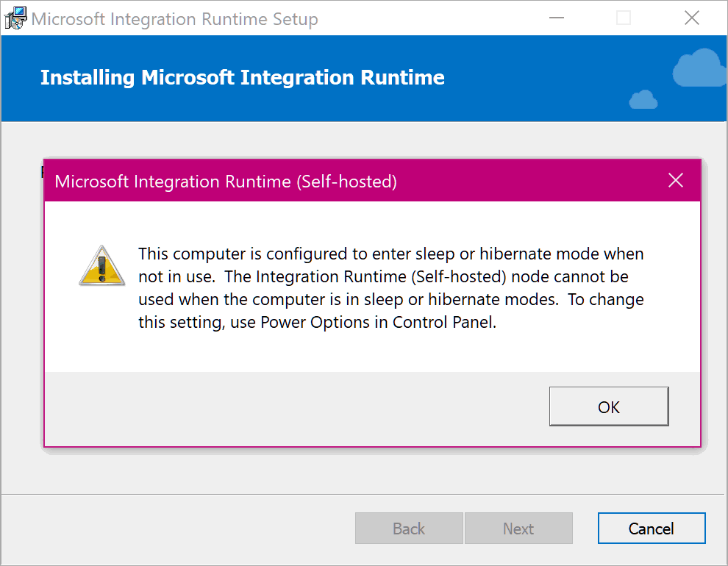Click the disabled Back button

click(x=409, y=529)
